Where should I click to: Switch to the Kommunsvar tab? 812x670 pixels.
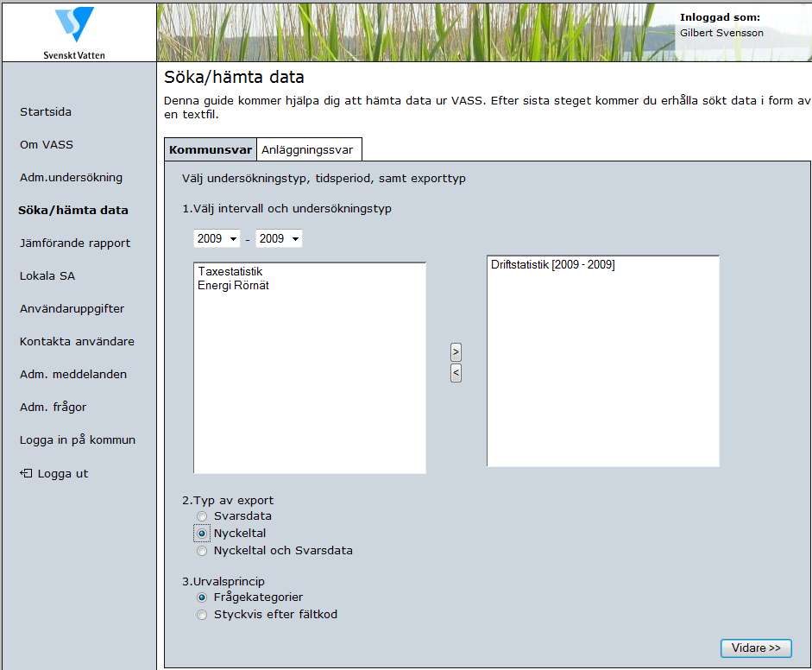click(x=211, y=149)
